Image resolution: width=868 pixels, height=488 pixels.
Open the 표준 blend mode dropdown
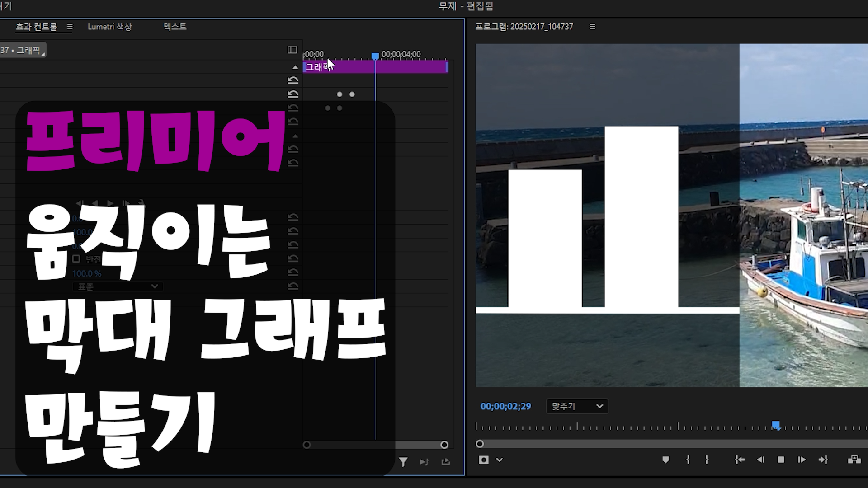coord(117,286)
